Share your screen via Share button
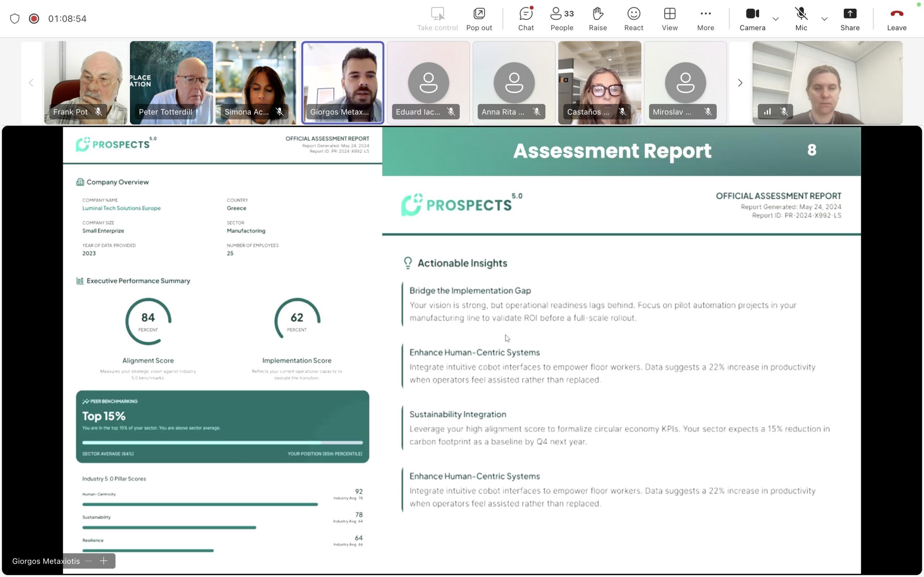The width and height of the screenshot is (924, 577). click(x=850, y=19)
